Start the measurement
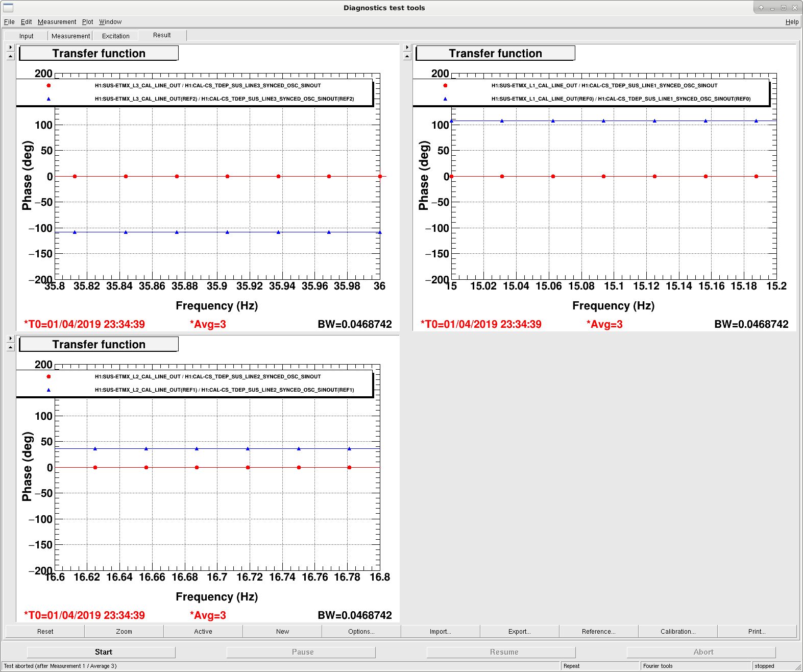Image resolution: width=803 pixels, height=672 pixels. click(x=101, y=652)
